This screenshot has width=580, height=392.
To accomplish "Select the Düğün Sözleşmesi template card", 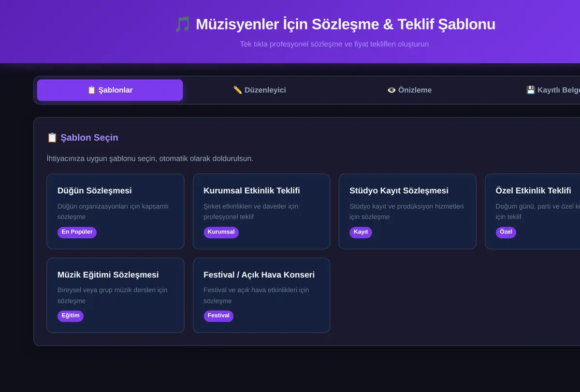I will (116, 211).
